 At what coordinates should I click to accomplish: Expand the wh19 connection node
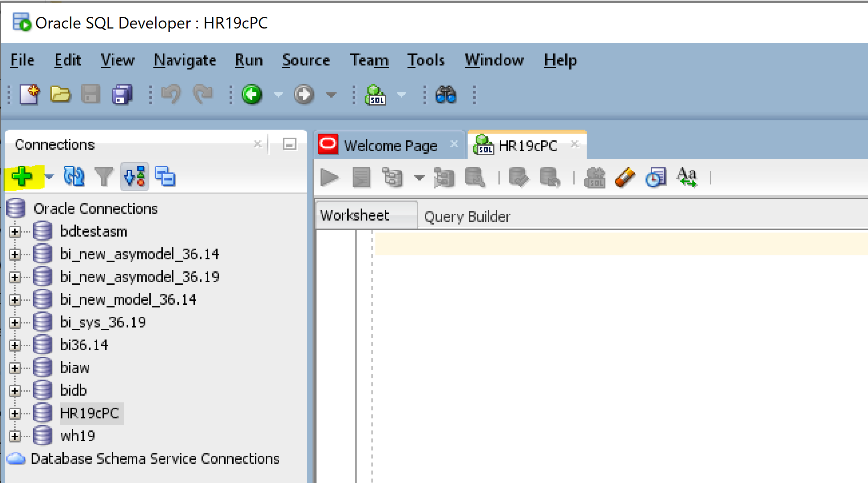[15, 436]
